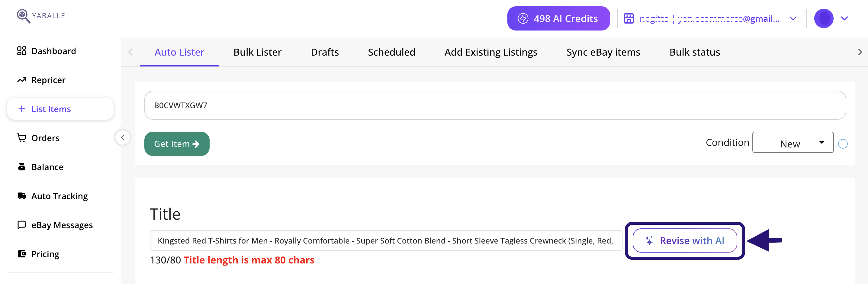
Task: Click the Condition info icon
Action: tap(843, 144)
